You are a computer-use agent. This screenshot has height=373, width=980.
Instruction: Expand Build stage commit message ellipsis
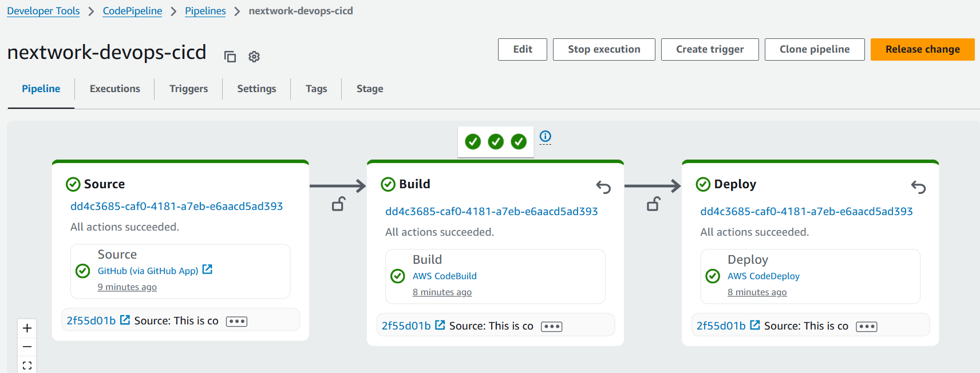pos(552,327)
